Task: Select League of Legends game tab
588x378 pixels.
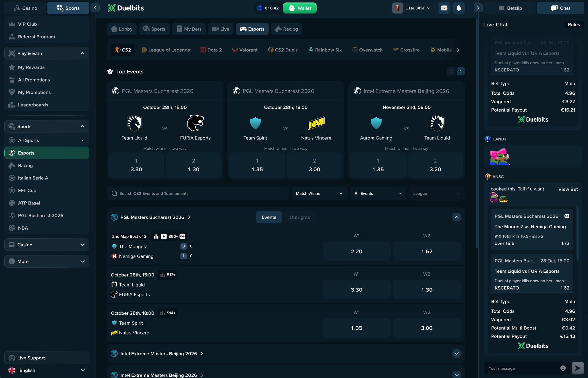Action: 166,50
